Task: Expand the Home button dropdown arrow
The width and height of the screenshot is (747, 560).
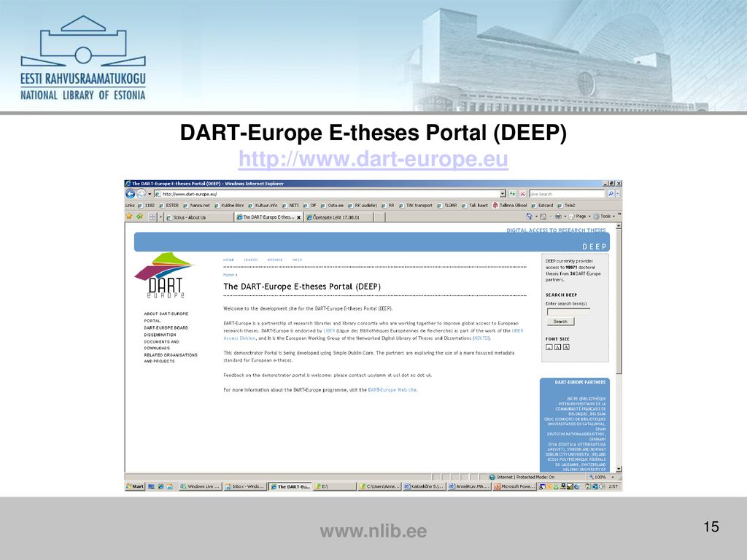Action: [x=536, y=216]
